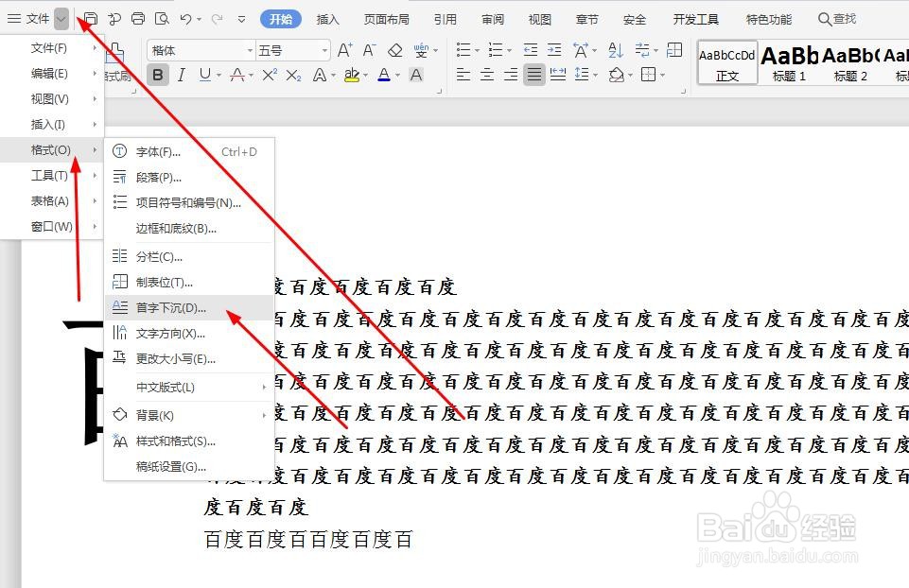
Task: Click the numbered list icon
Action: tap(495, 50)
